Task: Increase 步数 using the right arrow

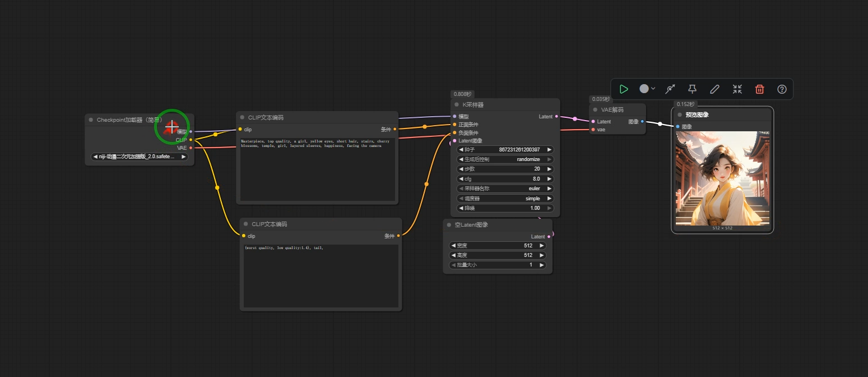Action: (x=550, y=169)
